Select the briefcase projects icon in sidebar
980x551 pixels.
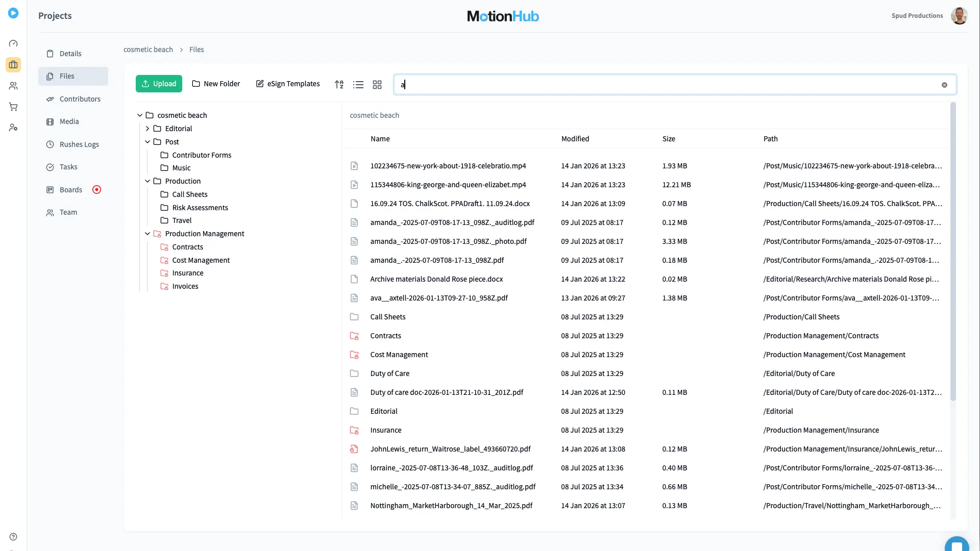pos(13,64)
